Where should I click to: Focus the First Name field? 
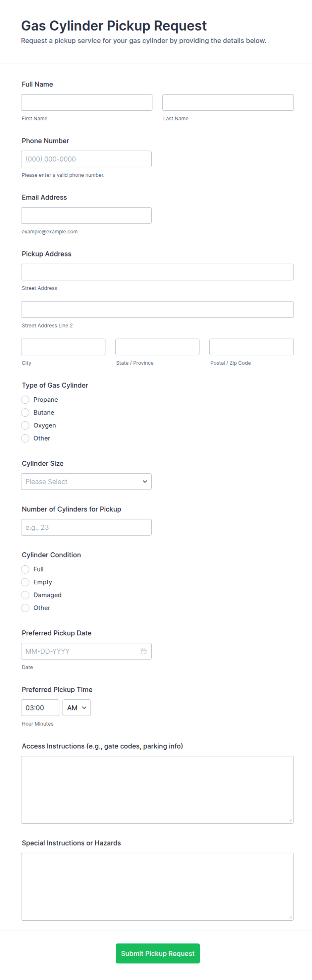click(86, 102)
